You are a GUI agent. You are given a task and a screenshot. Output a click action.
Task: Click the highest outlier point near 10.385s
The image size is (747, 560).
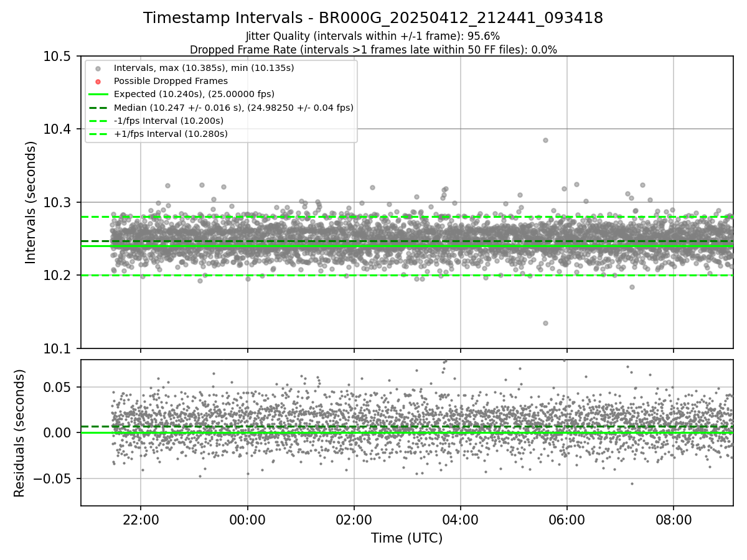545,140
